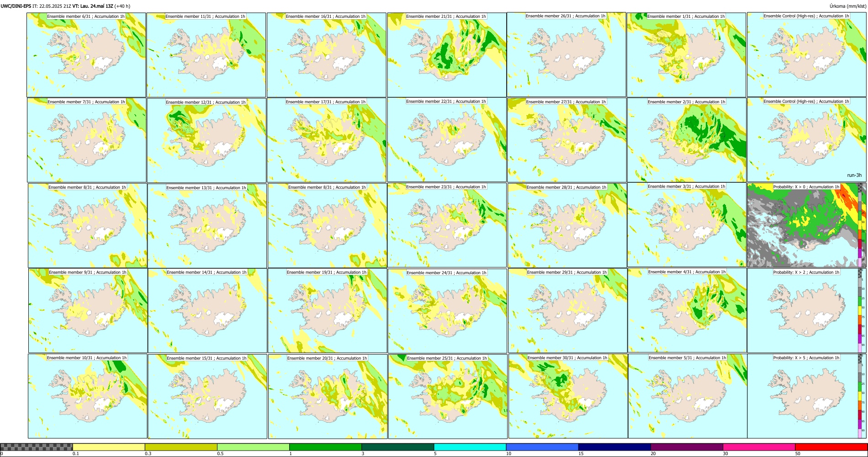This screenshot has width=868, height=457.
Task: Click the olive 0.3–0.5 legend swatch
Action: pyautogui.click(x=181, y=447)
